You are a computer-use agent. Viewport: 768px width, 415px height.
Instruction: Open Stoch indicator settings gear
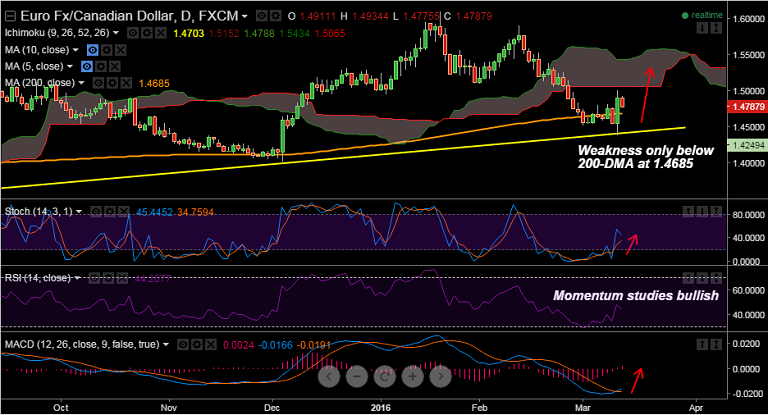click(109, 212)
